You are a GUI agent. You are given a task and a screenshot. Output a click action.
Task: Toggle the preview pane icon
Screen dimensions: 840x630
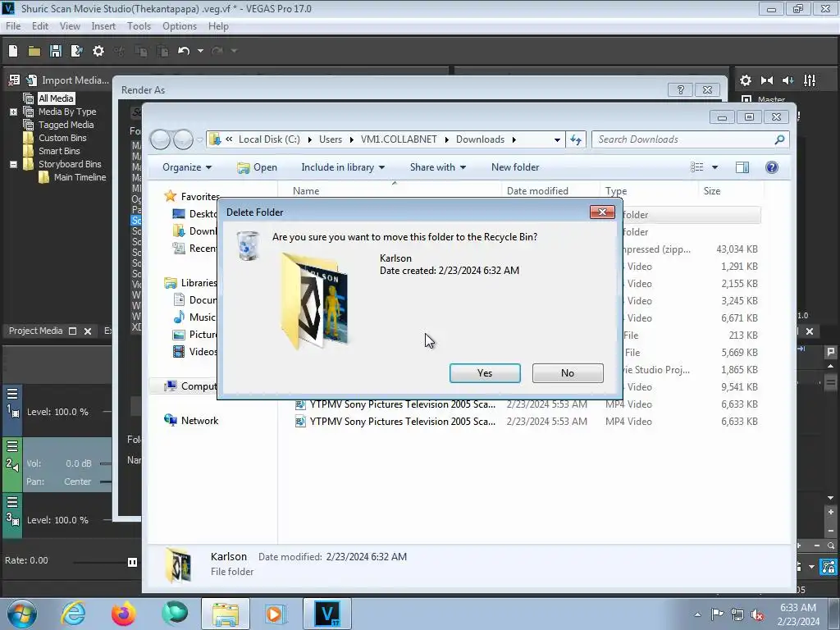point(742,167)
